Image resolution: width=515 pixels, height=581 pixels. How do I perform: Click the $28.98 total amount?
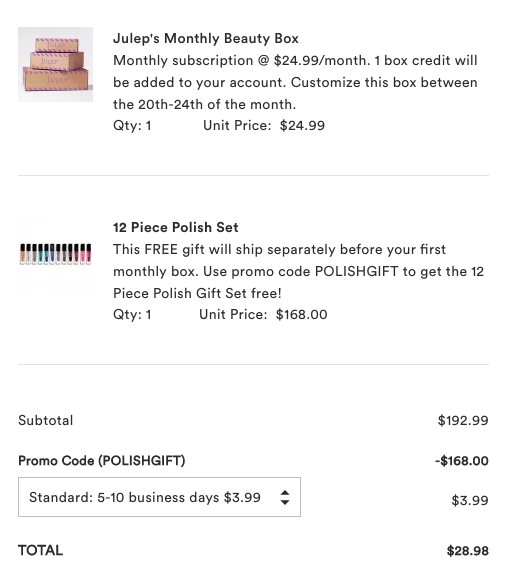click(x=468, y=551)
